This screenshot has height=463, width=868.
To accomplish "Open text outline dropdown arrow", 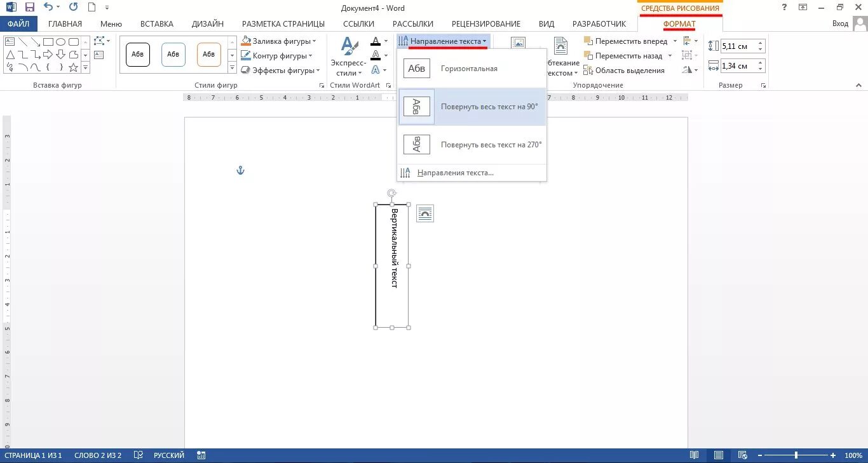I will tap(386, 56).
